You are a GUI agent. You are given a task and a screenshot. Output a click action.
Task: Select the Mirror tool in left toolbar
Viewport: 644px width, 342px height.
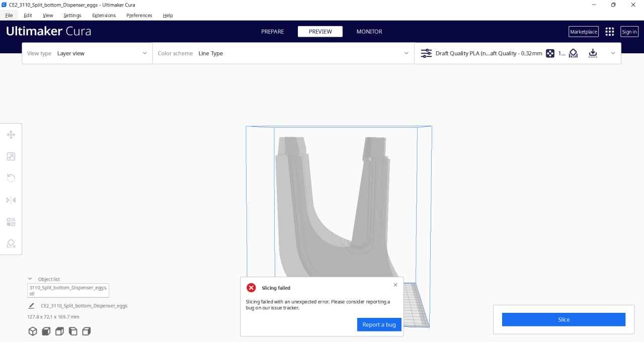click(11, 200)
